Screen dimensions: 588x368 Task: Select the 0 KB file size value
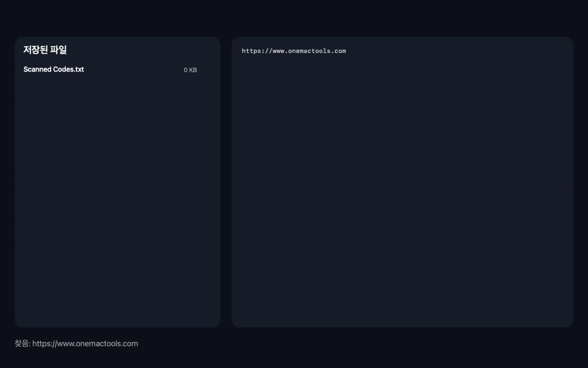point(190,70)
